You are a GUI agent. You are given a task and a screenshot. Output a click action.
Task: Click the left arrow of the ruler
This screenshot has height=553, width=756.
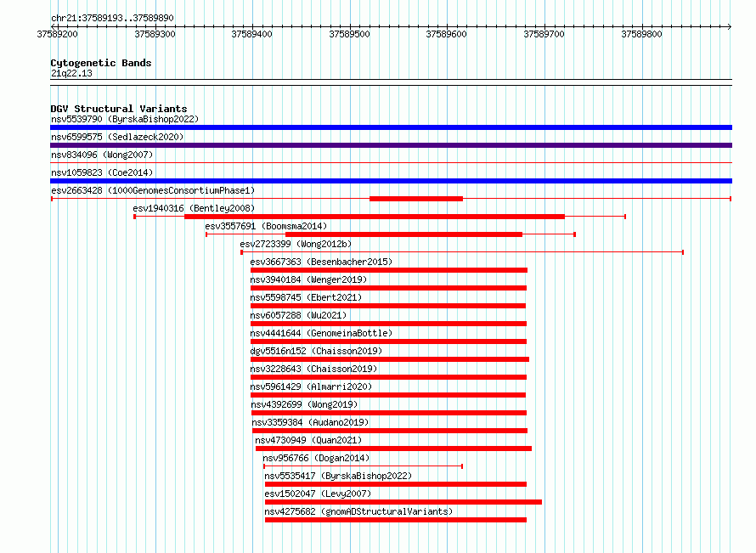[x=54, y=26]
